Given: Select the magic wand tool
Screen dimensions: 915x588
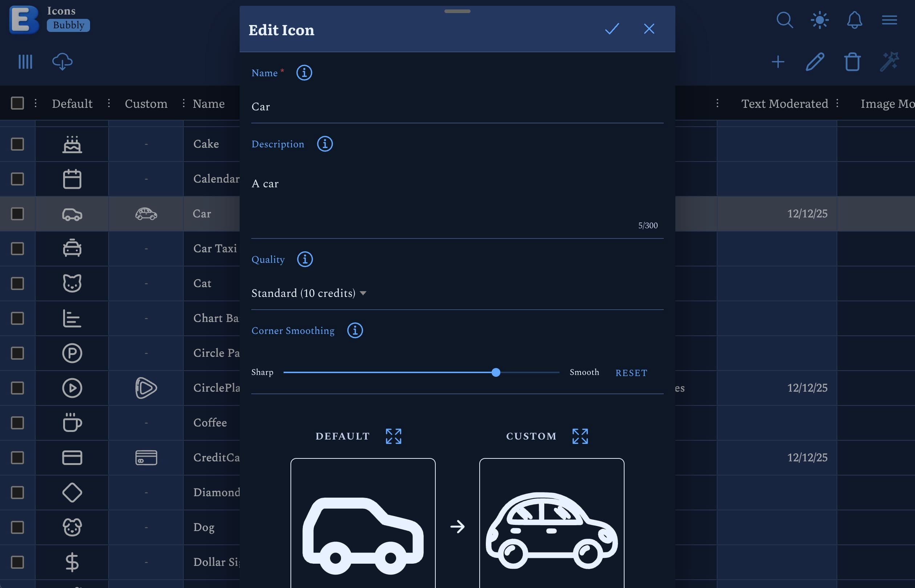Looking at the screenshot, I should pos(890,61).
